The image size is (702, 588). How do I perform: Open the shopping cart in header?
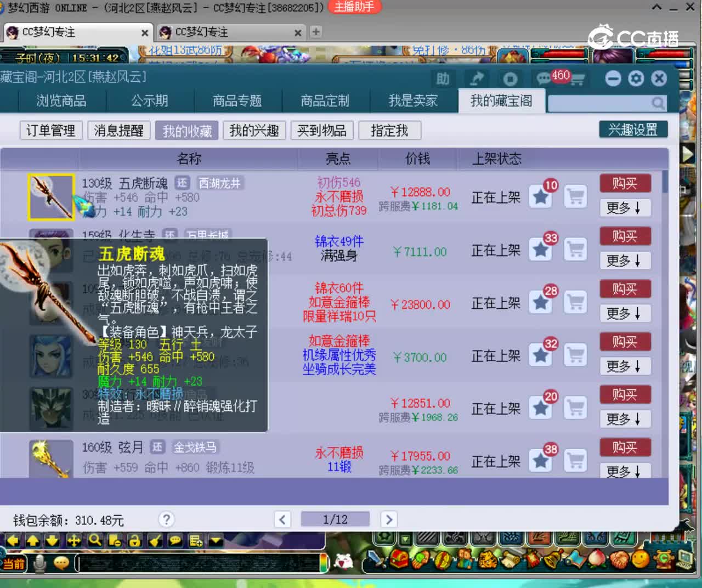point(577,80)
